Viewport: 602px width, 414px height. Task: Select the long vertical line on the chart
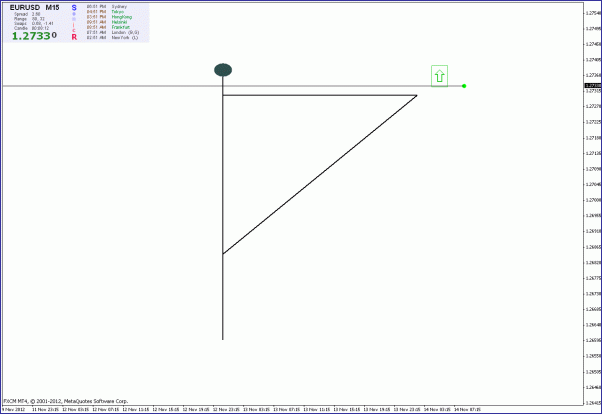pyautogui.click(x=223, y=208)
